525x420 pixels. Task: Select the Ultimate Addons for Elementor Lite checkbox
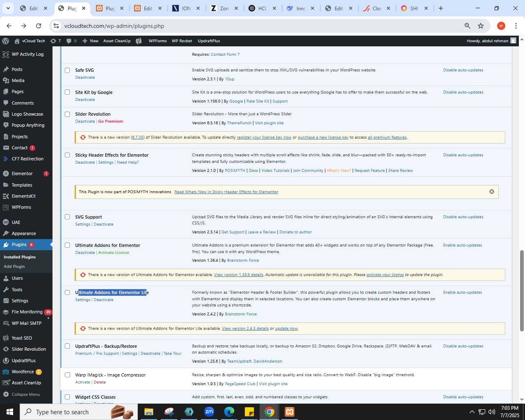coord(67,292)
